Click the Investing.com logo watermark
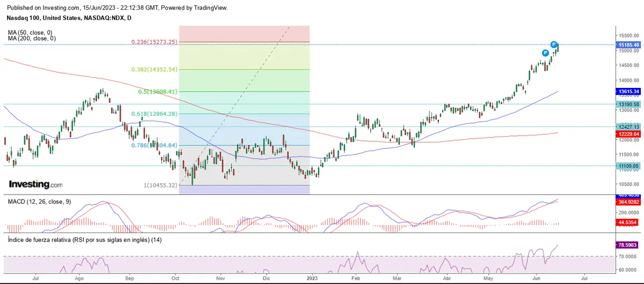This screenshot has width=644, height=284. [35, 184]
